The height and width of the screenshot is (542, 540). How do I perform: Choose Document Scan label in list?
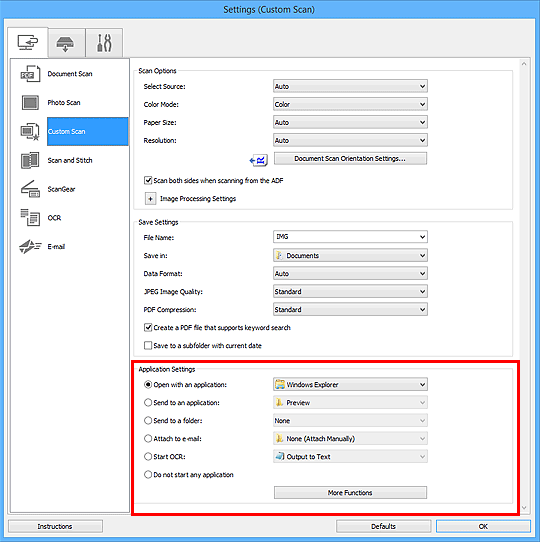[x=70, y=74]
